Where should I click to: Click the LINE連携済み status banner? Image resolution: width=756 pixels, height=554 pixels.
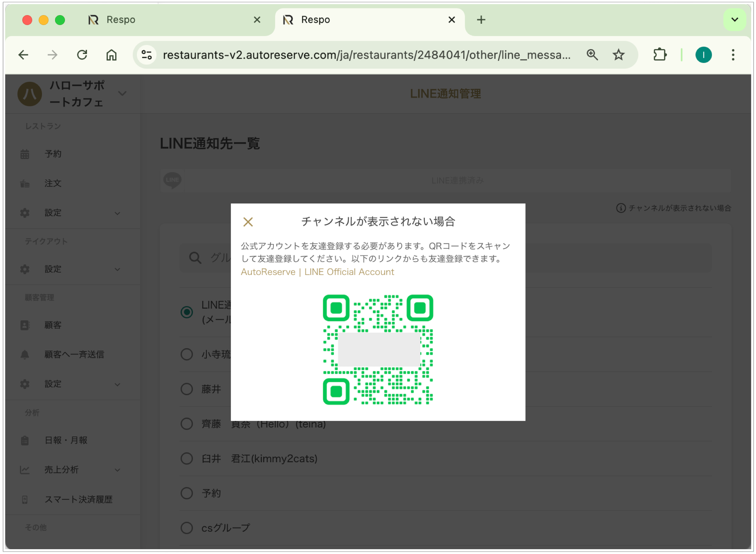tap(445, 180)
